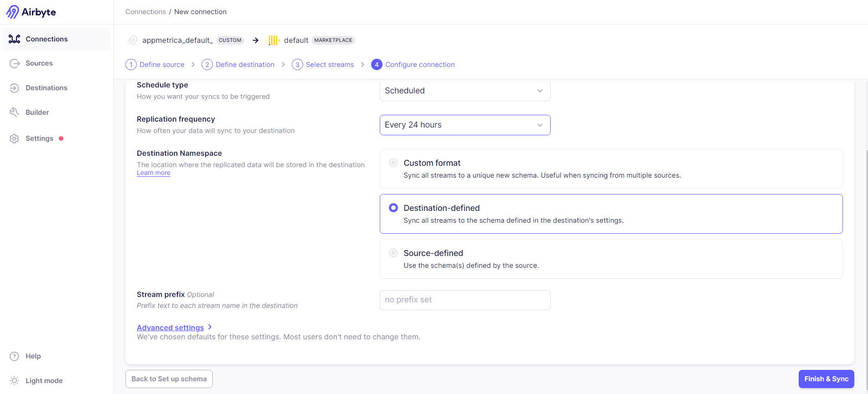This screenshot has height=394, width=868.
Task: Click Back to Set up schema button
Action: point(169,379)
